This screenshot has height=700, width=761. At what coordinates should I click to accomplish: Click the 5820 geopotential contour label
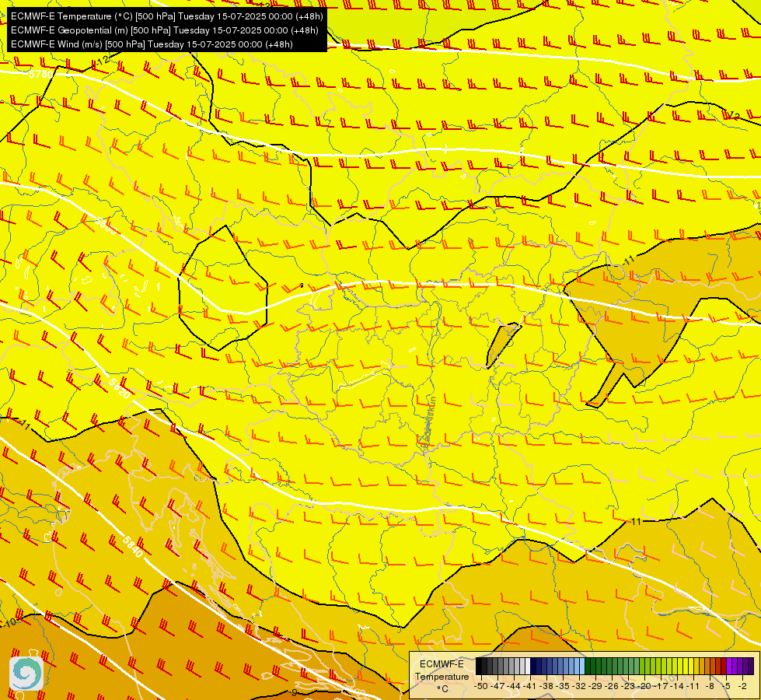tap(119, 388)
